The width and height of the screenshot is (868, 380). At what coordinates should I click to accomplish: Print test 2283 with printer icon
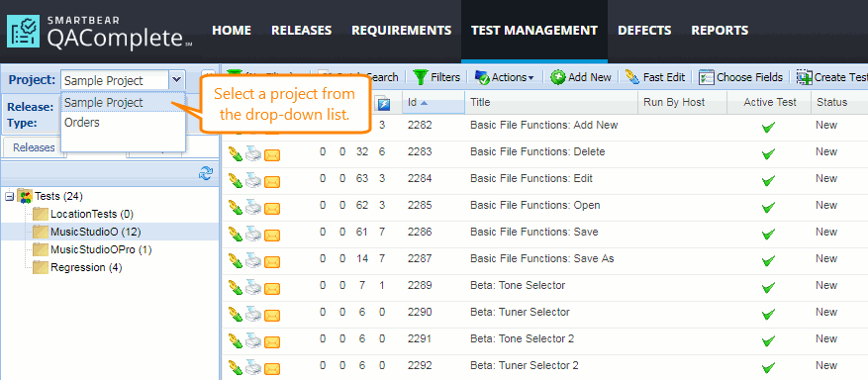coord(253,154)
